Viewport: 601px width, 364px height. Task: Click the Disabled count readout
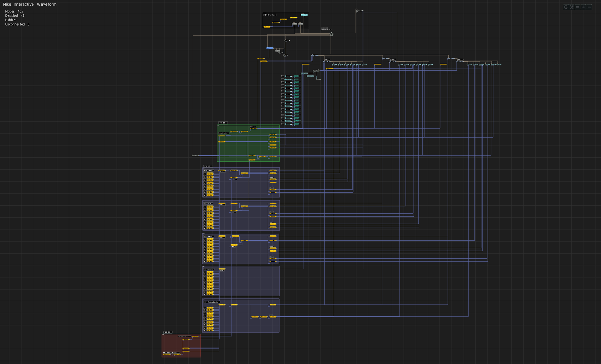(15, 16)
